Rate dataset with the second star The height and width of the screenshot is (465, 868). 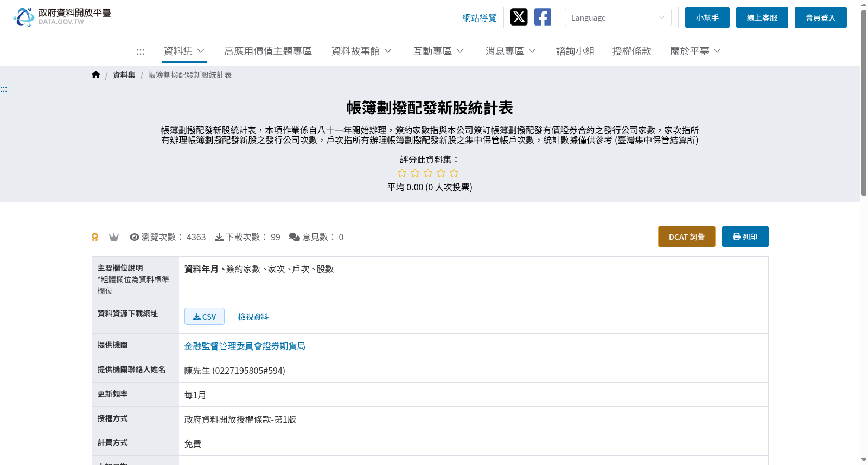point(415,173)
